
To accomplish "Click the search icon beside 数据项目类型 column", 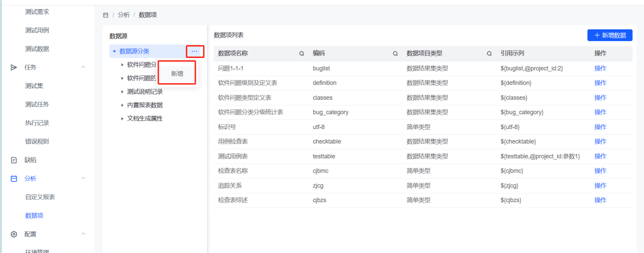I will coord(489,53).
